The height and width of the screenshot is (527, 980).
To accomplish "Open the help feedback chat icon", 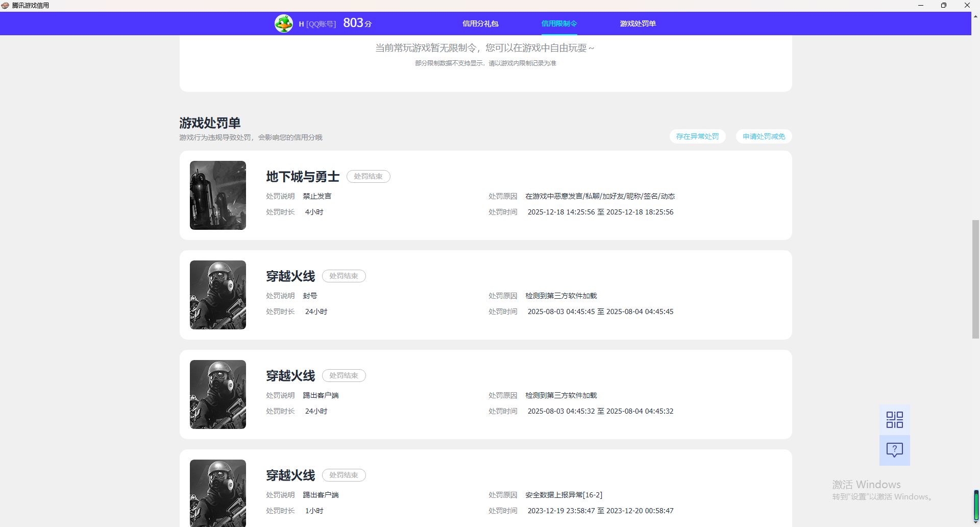I will click(894, 450).
